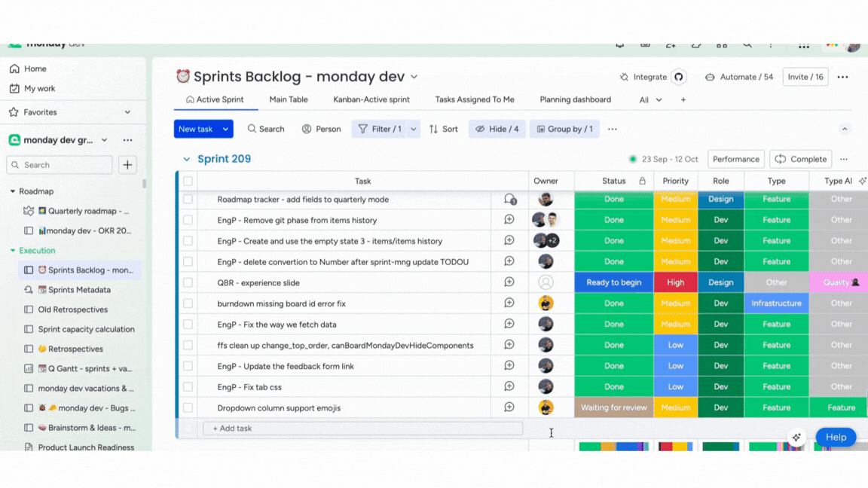The height and width of the screenshot is (488, 868).
Task: Open the monday dev workspace switcher chevron
Action: point(105,140)
